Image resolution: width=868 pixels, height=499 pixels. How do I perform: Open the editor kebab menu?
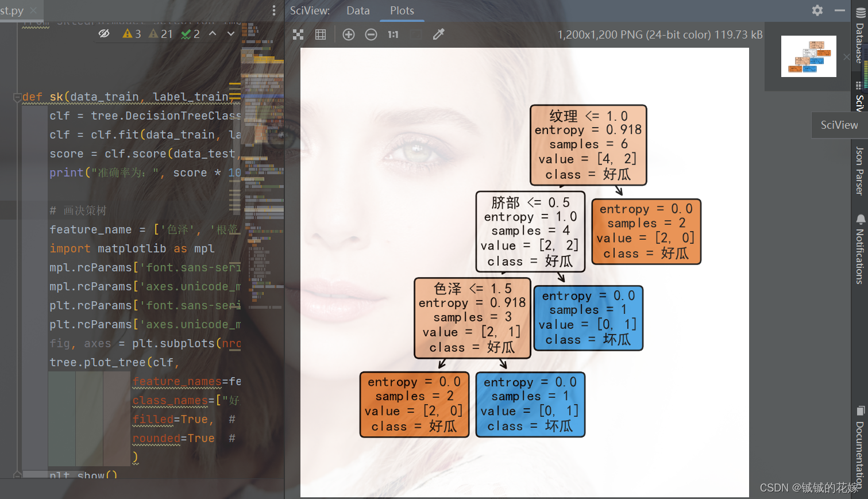pyautogui.click(x=273, y=10)
